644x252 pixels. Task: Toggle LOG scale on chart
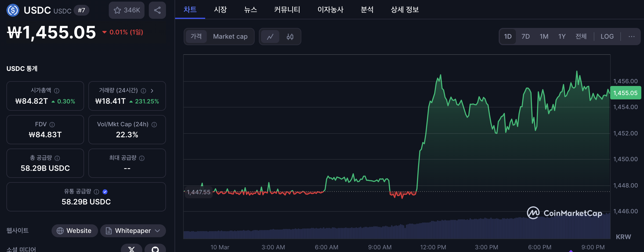point(607,37)
